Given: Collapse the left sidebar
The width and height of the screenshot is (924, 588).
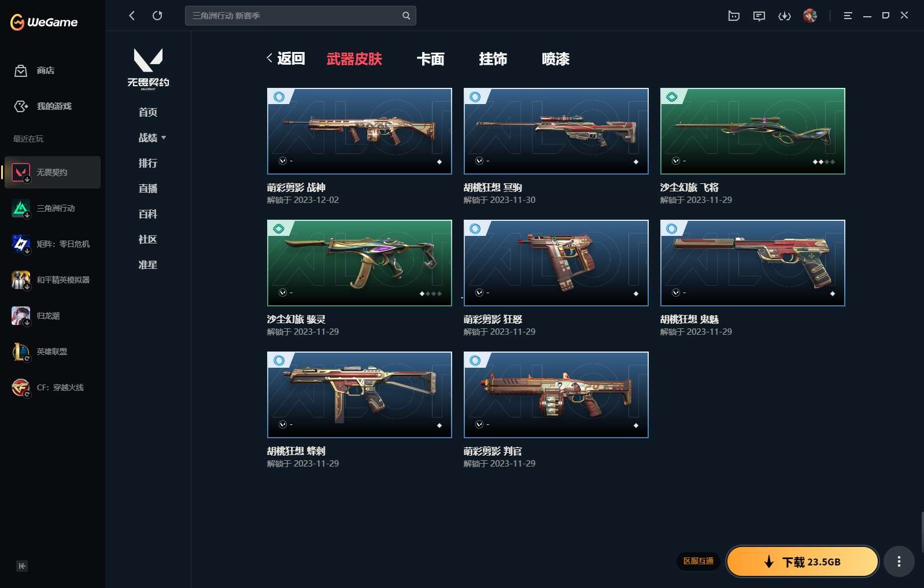Looking at the screenshot, I should coord(22,566).
